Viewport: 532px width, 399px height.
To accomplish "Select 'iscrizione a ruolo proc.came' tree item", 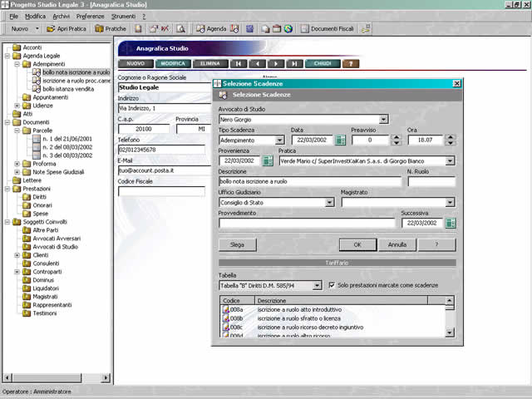I will click(x=76, y=81).
